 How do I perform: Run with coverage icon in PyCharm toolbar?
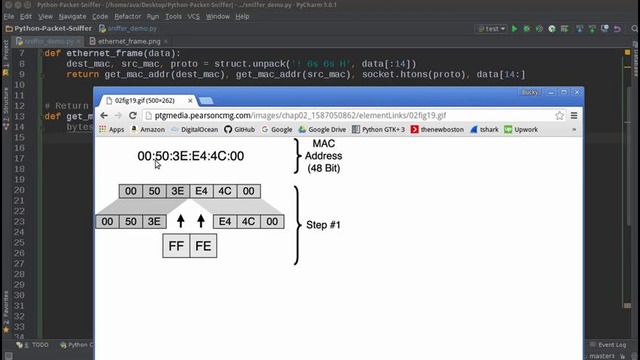539,29
